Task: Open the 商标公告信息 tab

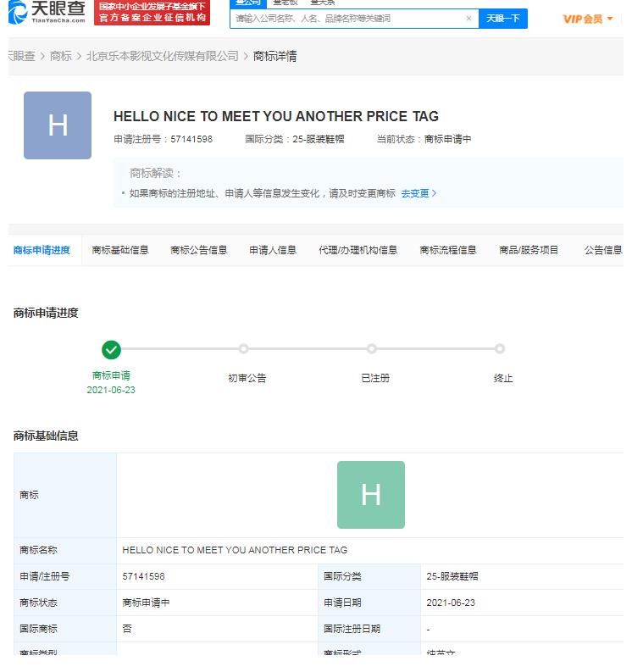Action: pos(198,250)
